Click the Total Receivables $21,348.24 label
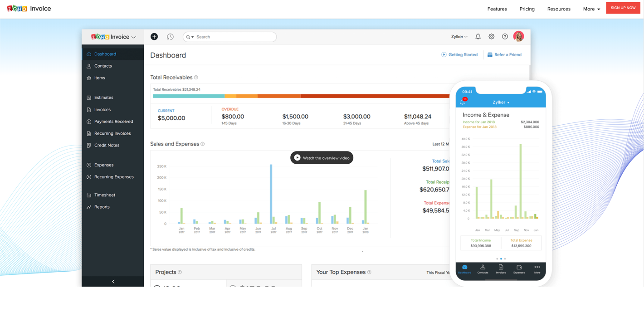This screenshot has width=644, height=322. pyautogui.click(x=177, y=90)
